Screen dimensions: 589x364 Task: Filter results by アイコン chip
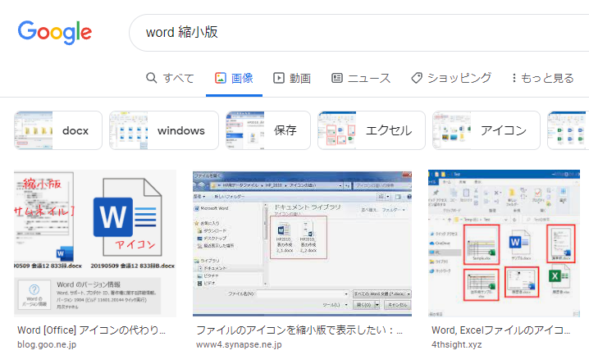click(x=486, y=130)
